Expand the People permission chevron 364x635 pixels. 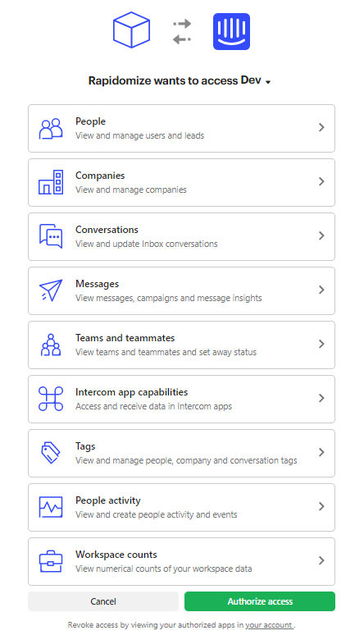[x=321, y=127]
